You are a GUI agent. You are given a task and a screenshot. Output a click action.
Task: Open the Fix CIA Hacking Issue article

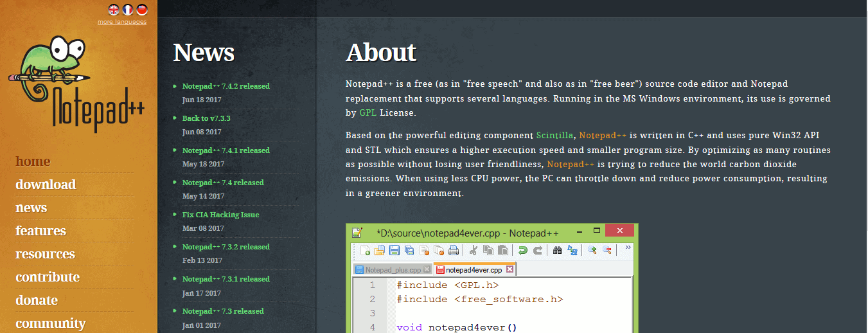221,215
